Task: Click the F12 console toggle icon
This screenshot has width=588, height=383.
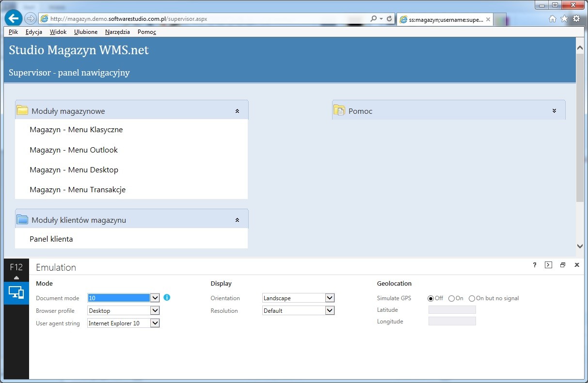Action: [548, 265]
